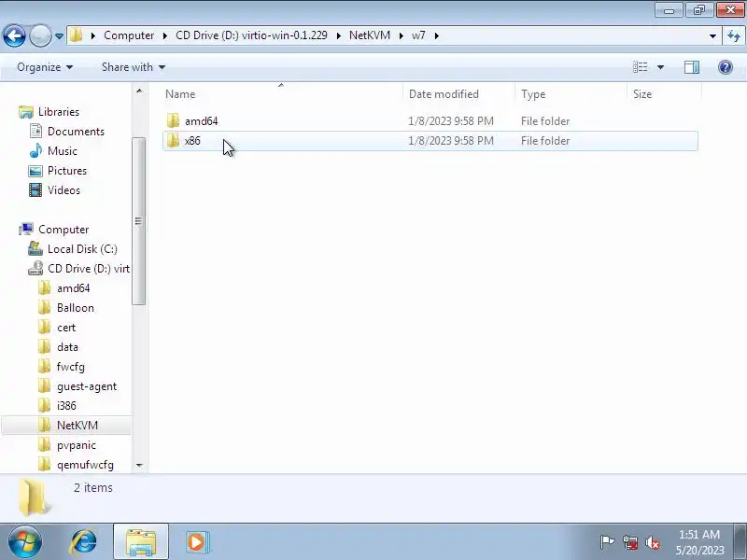Screen dimensions: 747x560
Task: Select the x86 folder icon
Action: click(x=173, y=141)
